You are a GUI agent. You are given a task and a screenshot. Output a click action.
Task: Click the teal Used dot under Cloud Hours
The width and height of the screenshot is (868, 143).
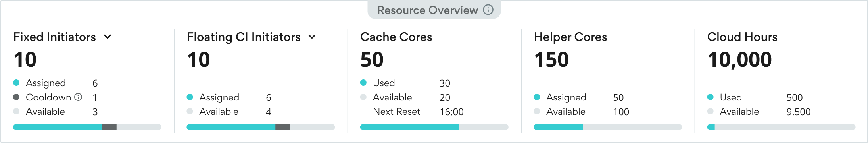(x=711, y=97)
